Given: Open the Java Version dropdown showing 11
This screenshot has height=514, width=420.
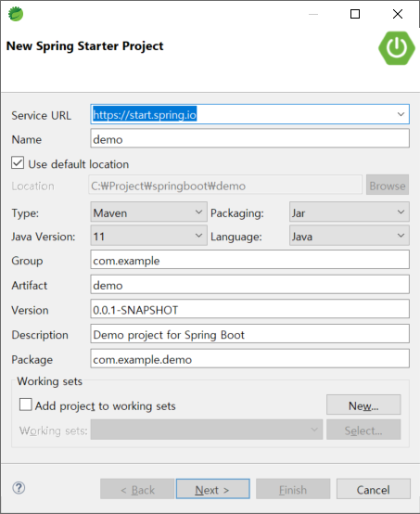Looking at the screenshot, I should pos(148,236).
